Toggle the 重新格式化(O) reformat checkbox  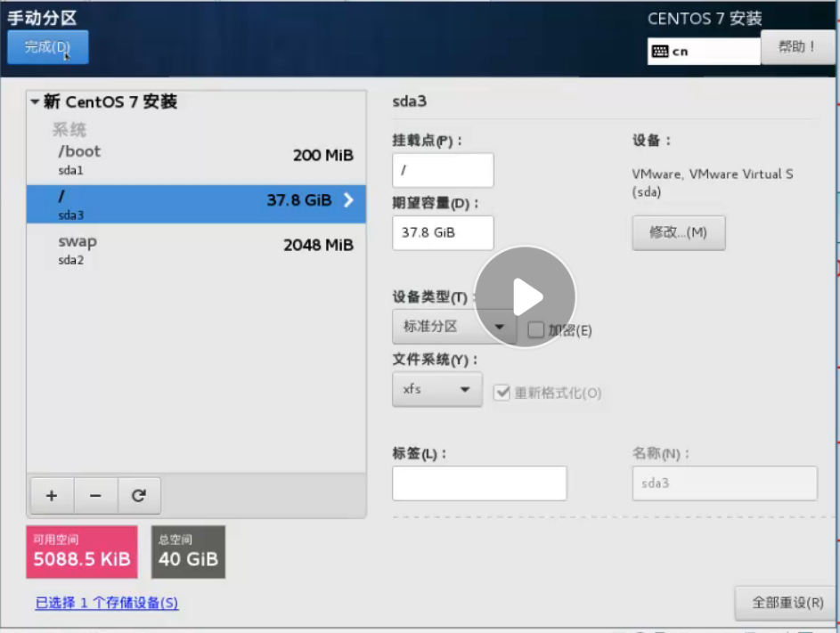502,393
